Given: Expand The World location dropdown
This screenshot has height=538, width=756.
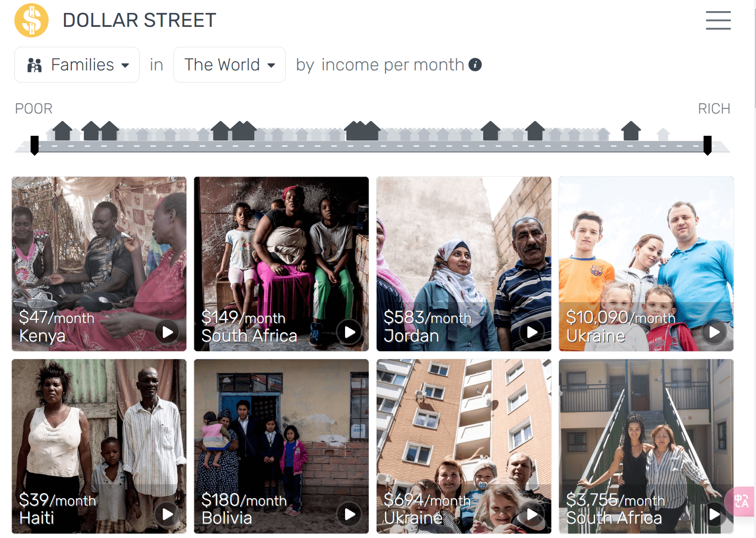Looking at the screenshot, I should [230, 65].
